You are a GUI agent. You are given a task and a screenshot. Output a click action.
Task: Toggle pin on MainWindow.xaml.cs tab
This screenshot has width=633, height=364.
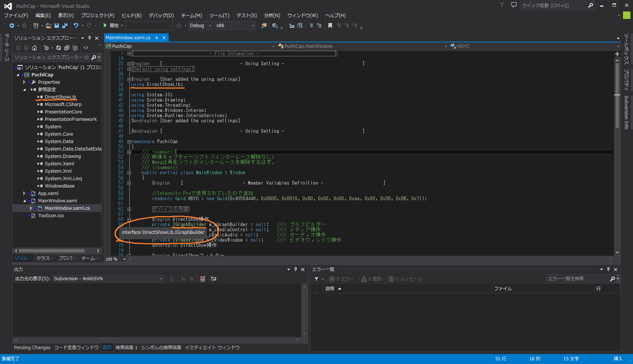(156, 38)
